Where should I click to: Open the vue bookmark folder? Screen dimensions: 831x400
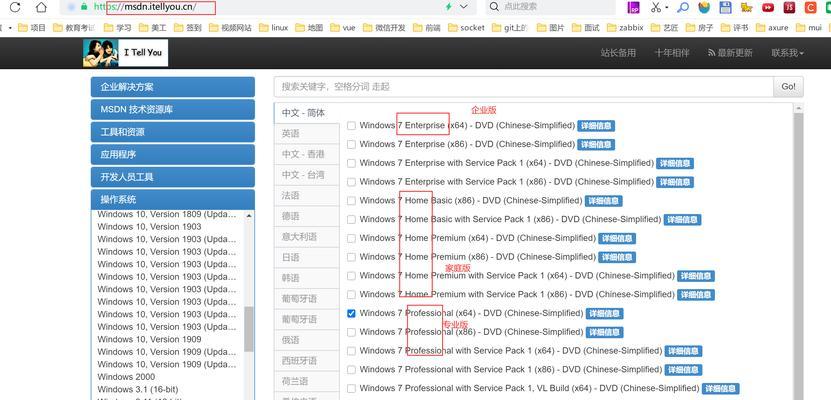342,28
